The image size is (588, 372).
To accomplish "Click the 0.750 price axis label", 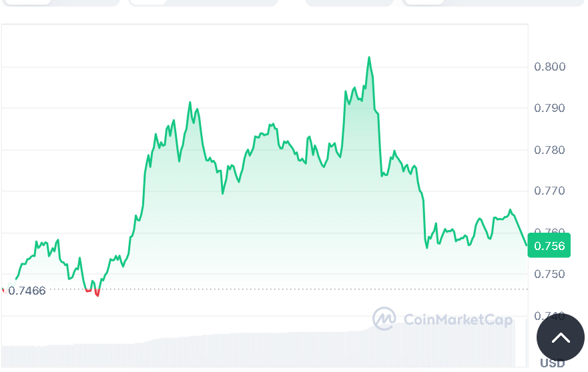I will pyautogui.click(x=550, y=274).
